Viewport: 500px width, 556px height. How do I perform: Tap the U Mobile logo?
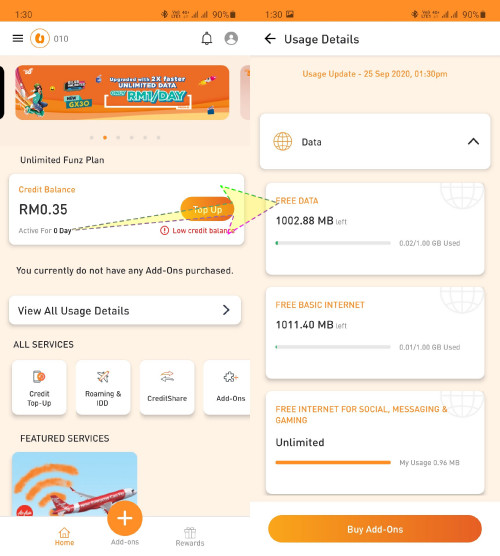[40, 38]
